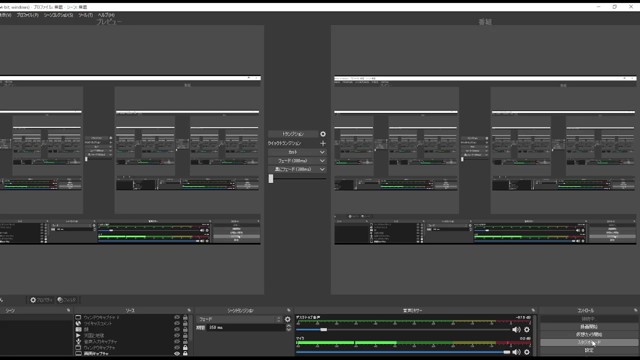Add a quick transition with plus icon
640x360 pixels.
pos(323,143)
